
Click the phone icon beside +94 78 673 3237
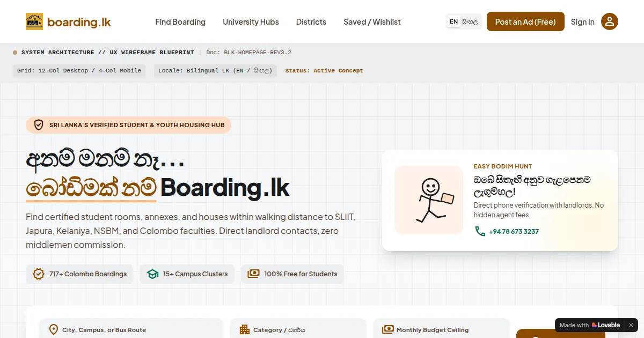(480, 231)
